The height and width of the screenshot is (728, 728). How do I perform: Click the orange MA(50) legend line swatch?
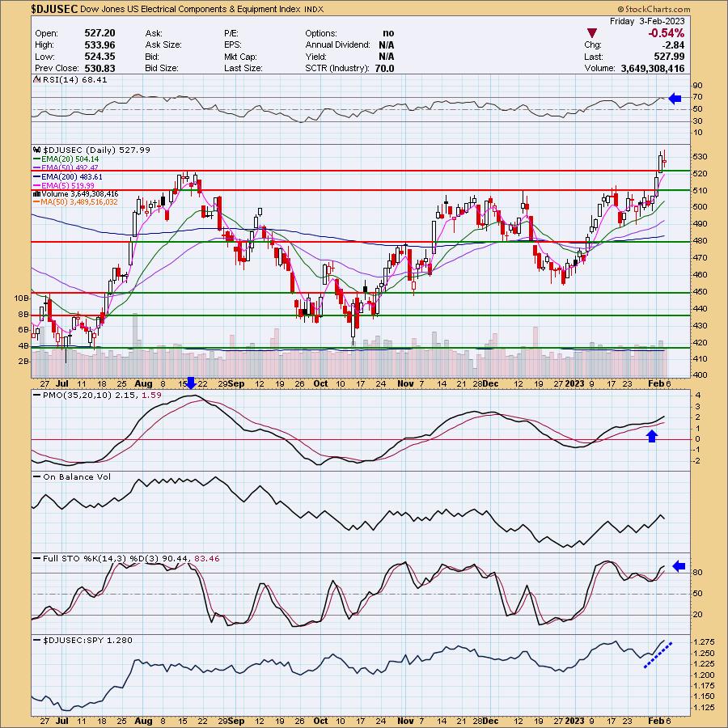pos(36,202)
